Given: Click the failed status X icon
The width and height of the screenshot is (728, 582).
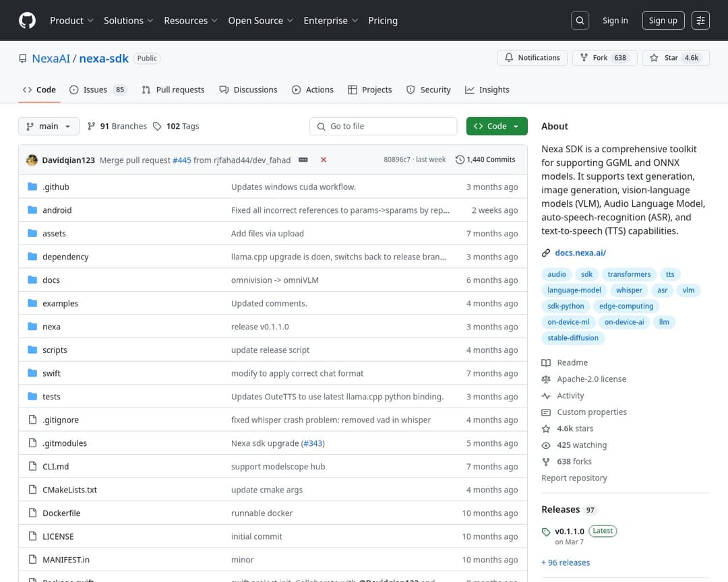Looking at the screenshot, I should [x=324, y=160].
